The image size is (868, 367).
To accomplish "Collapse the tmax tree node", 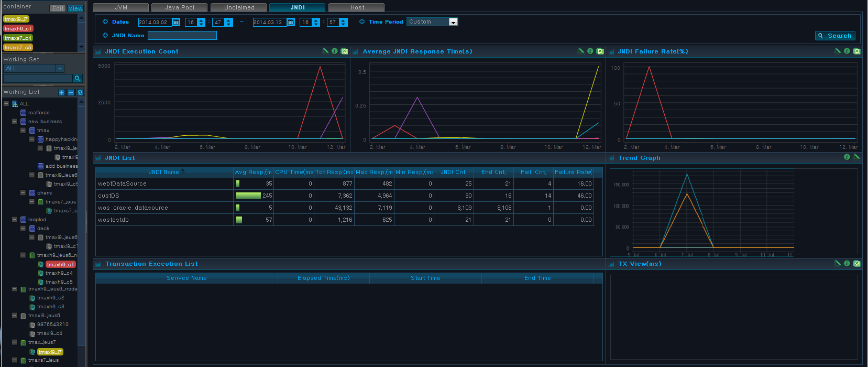I will (x=23, y=130).
